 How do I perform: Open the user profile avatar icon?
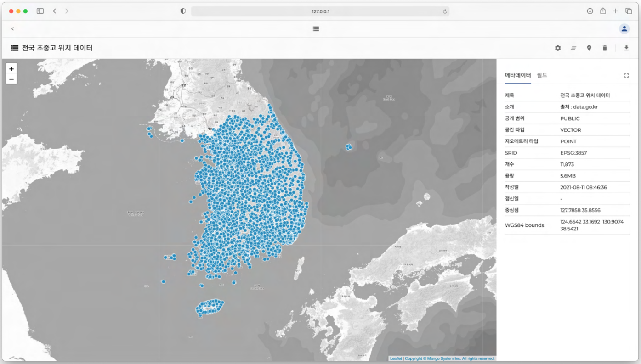click(x=624, y=28)
